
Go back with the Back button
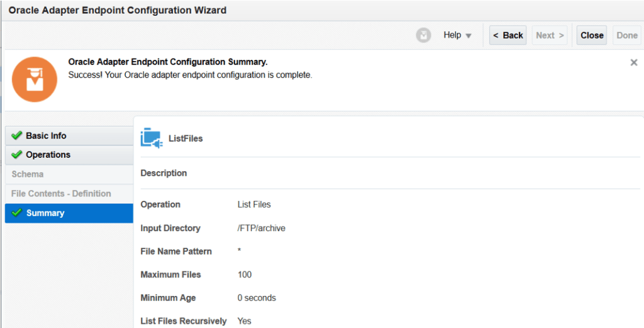[508, 35]
